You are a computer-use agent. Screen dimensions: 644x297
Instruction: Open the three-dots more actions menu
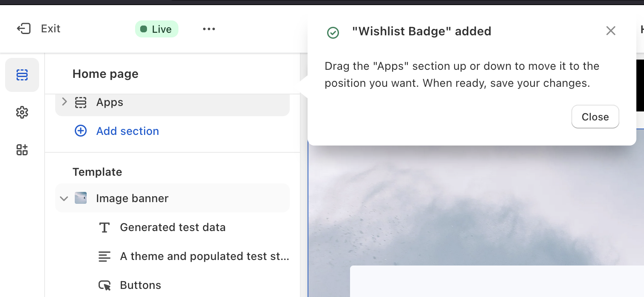(x=209, y=29)
